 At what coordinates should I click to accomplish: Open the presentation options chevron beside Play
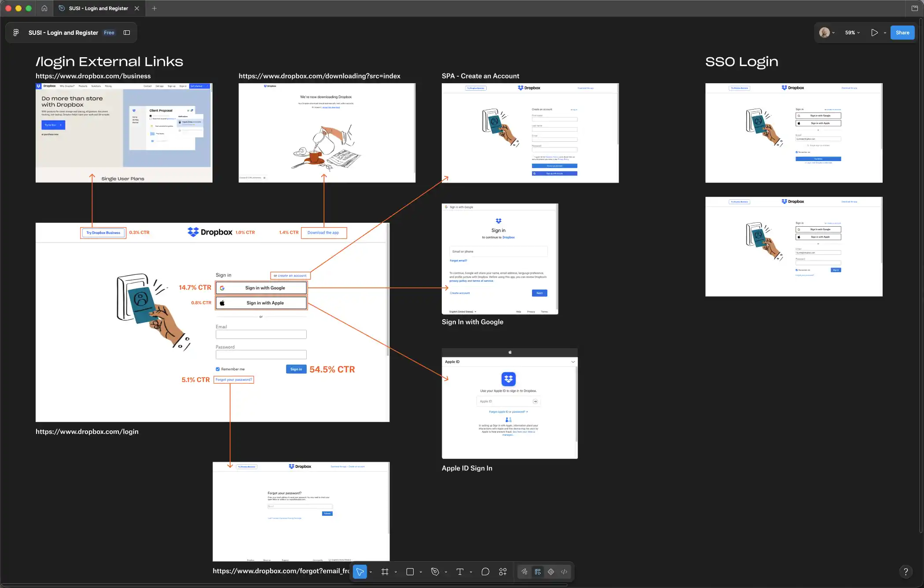point(885,33)
